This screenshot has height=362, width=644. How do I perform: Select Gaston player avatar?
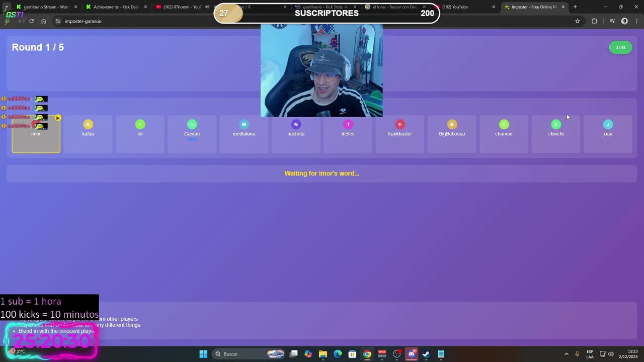pyautogui.click(x=192, y=124)
